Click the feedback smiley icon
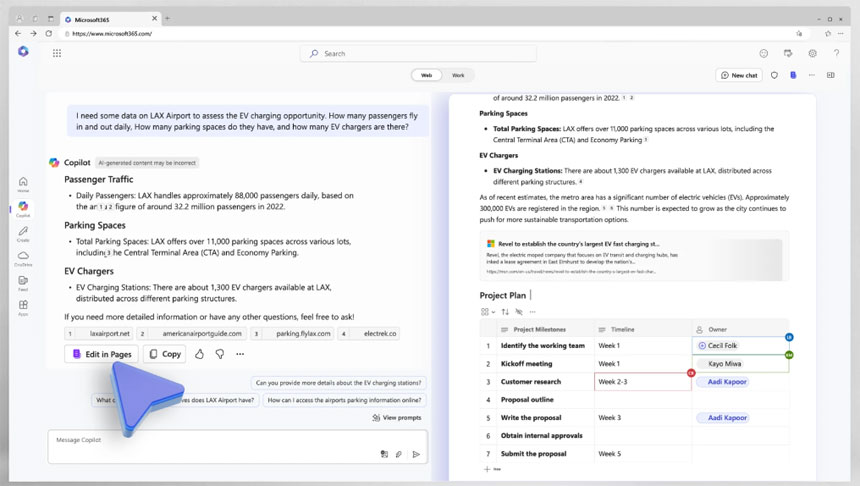Image resolution: width=860 pixels, height=486 pixels. pos(763,53)
